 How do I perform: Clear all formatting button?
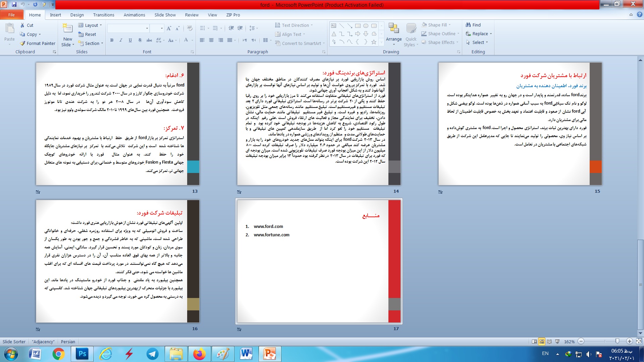190,28
